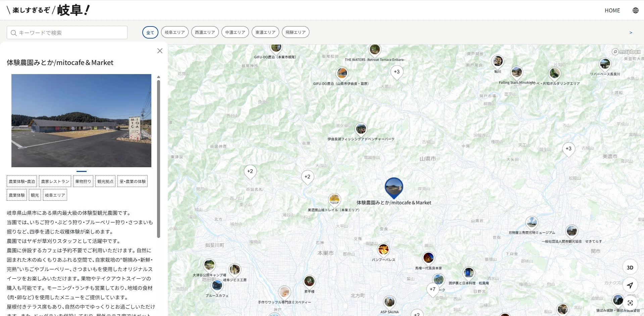Expand the +2 cluster below 大茂山

307,177
